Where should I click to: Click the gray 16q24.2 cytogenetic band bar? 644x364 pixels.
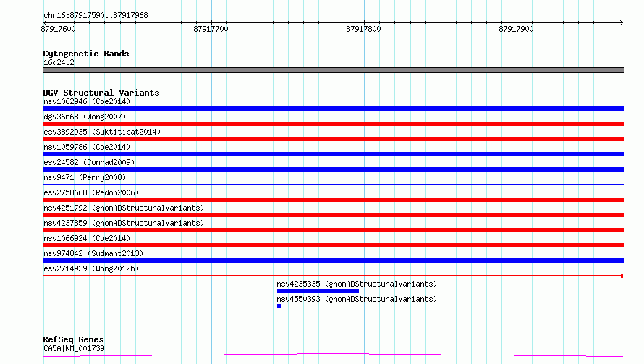pyautogui.click(x=333, y=70)
